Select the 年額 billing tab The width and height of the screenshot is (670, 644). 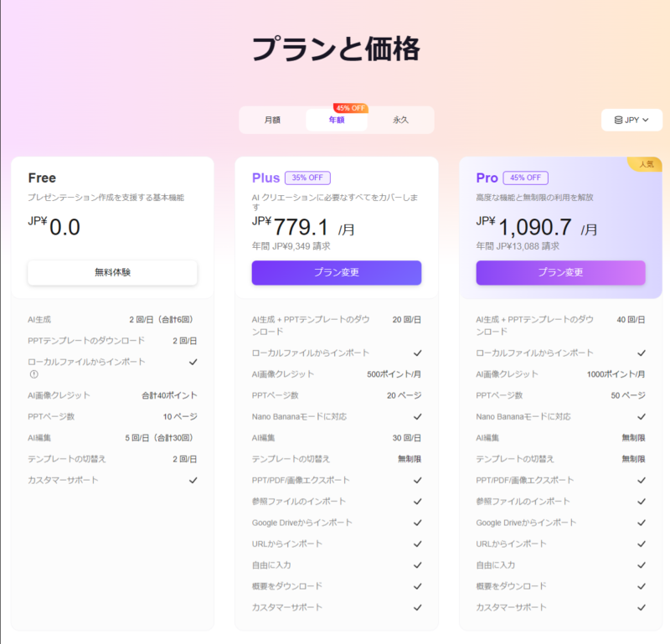337,120
